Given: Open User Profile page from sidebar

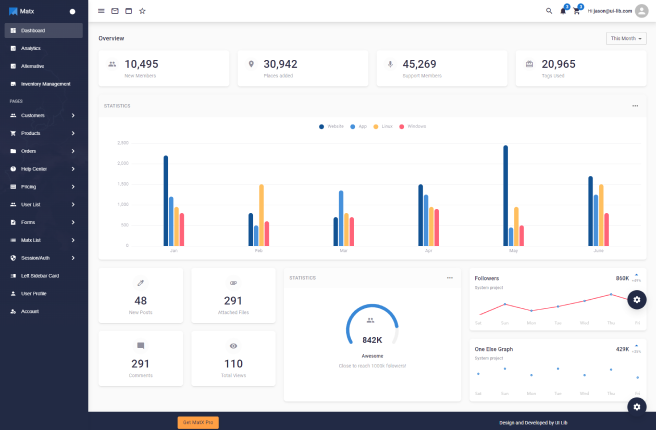Looking at the screenshot, I should click(x=33, y=293).
